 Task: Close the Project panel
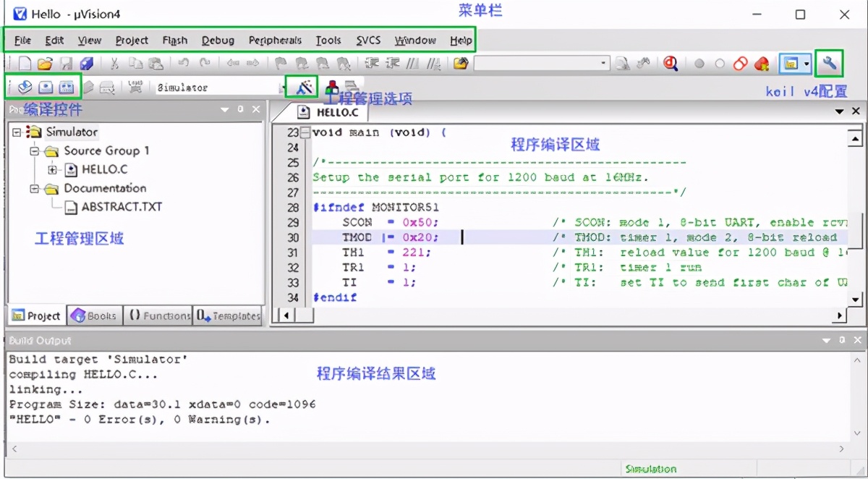click(255, 109)
